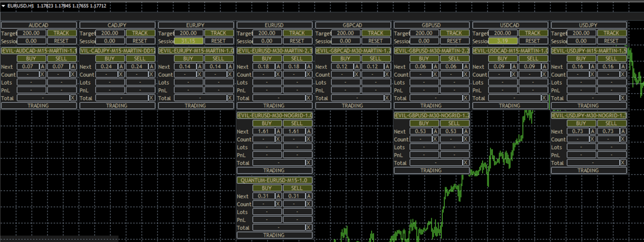Click the EURUSD panel header button
This screenshot has width=644, height=242.
point(274,25)
